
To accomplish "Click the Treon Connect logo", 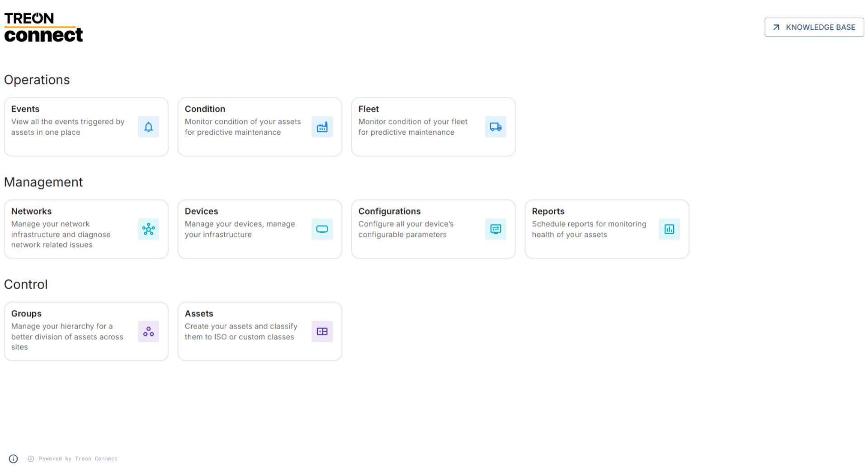I will [x=43, y=27].
